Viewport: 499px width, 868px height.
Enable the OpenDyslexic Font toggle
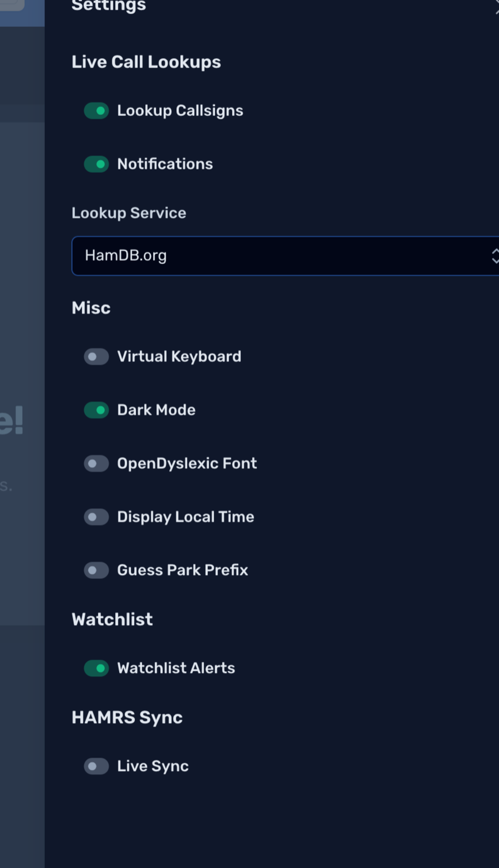click(96, 463)
